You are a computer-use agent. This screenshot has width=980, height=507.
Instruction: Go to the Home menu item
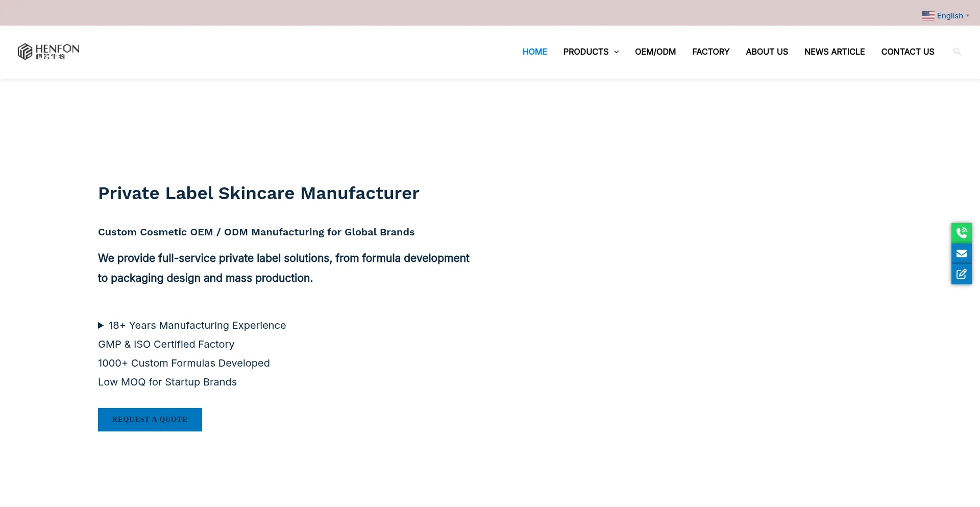[534, 52]
